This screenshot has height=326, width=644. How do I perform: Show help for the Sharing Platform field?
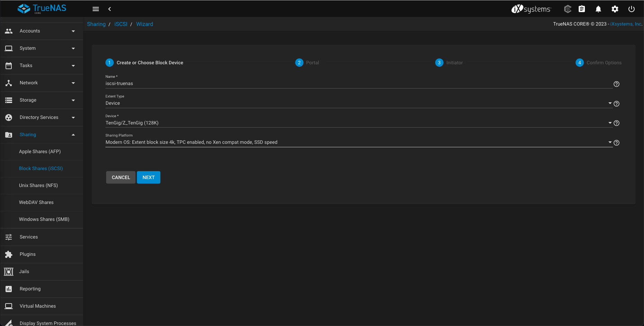point(616,143)
